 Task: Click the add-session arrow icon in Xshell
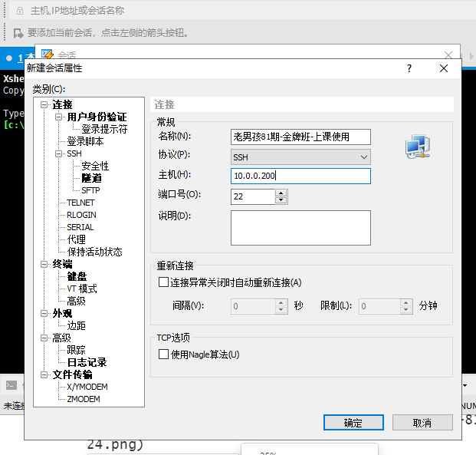point(18,33)
